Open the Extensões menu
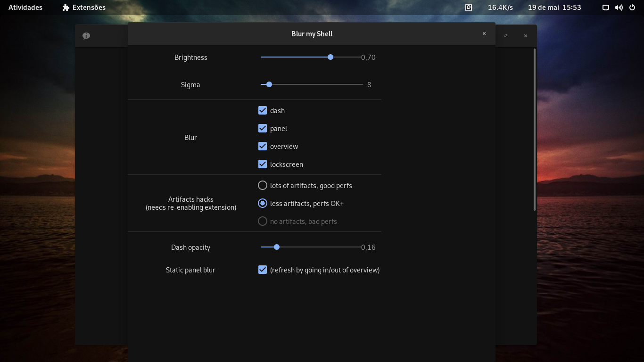This screenshot has height=362, width=644. click(83, 7)
